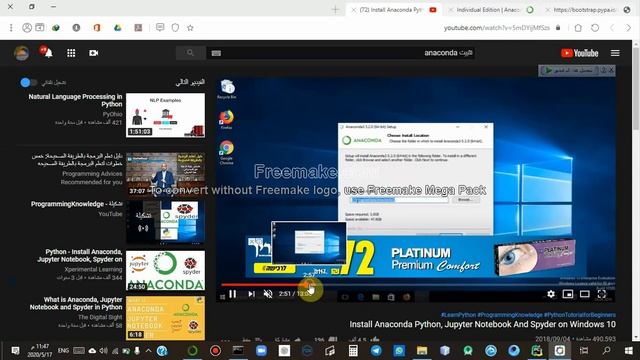
Task: Show hidden tray icons chevron
Action: 148,351
